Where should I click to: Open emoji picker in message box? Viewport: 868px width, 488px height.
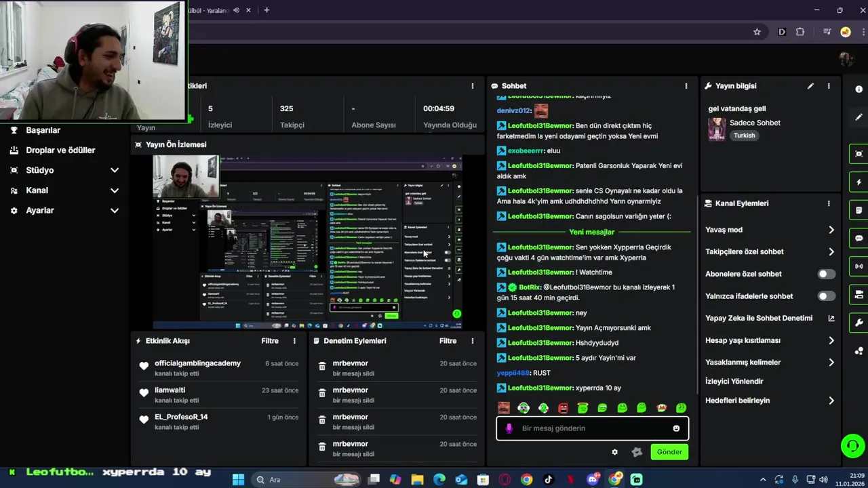click(x=676, y=428)
